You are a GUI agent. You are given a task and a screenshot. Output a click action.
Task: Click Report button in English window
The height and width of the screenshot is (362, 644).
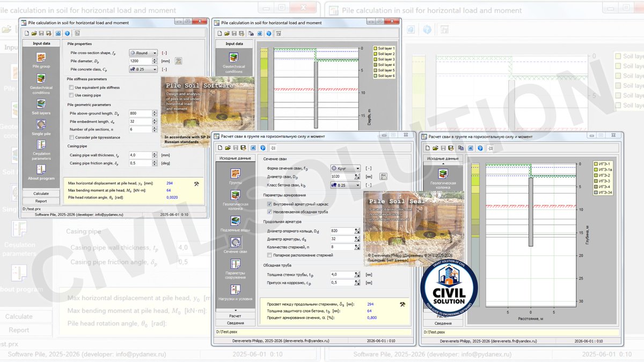pos(41,201)
